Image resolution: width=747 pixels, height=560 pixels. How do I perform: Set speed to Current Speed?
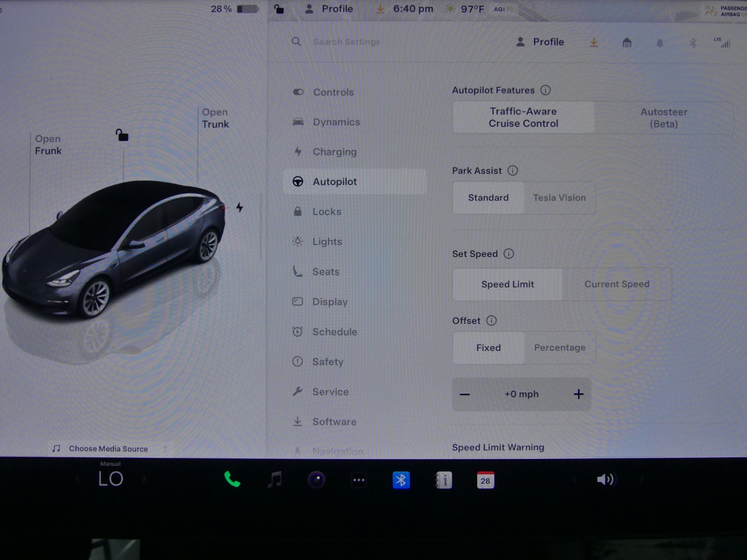pos(617,284)
